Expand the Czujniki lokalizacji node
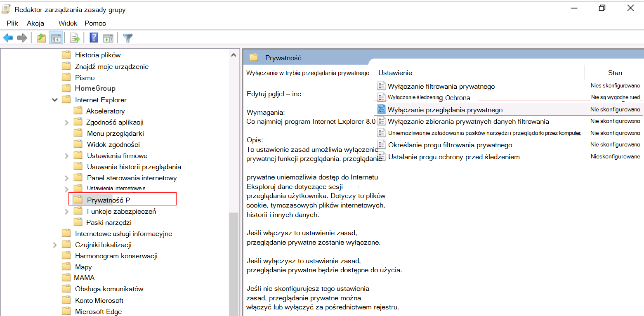The height and width of the screenshot is (316, 644). pyautogui.click(x=55, y=245)
